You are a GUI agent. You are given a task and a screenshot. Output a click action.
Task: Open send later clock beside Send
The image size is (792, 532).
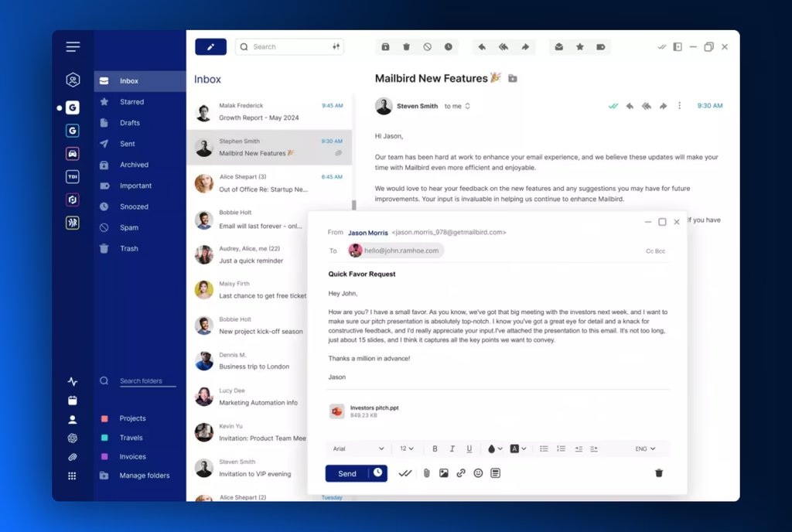click(x=377, y=473)
